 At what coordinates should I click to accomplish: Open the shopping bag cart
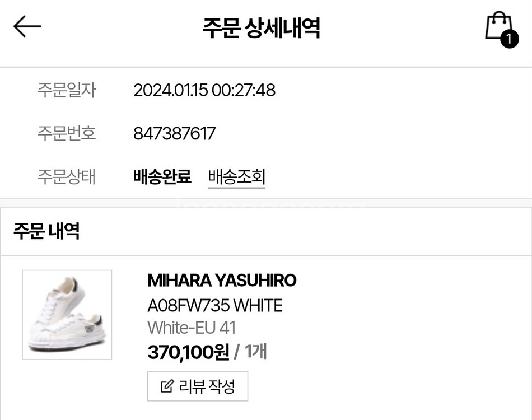point(497,26)
